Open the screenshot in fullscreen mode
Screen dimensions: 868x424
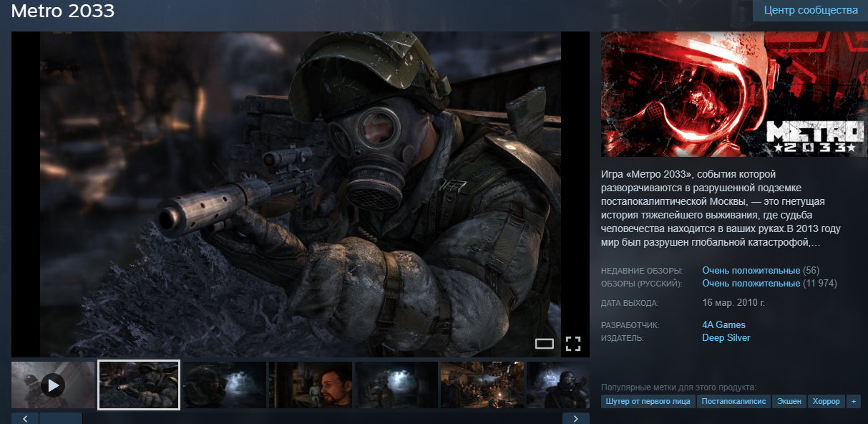click(573, 344)
